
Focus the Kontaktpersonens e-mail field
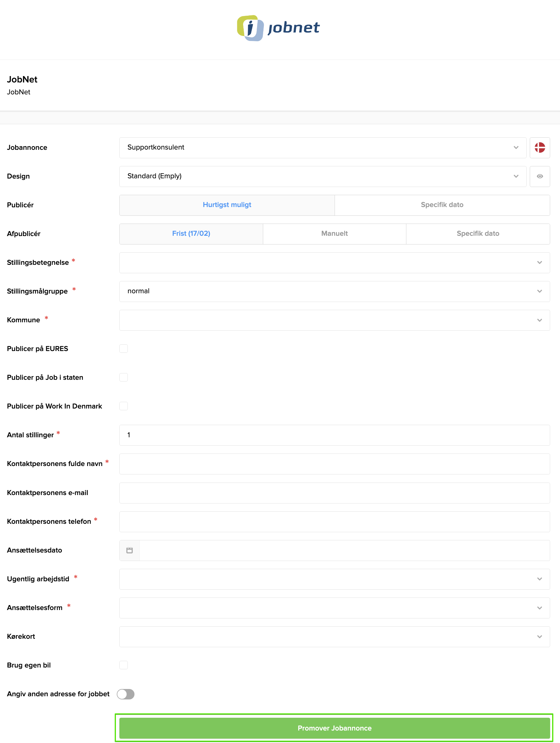335,493
